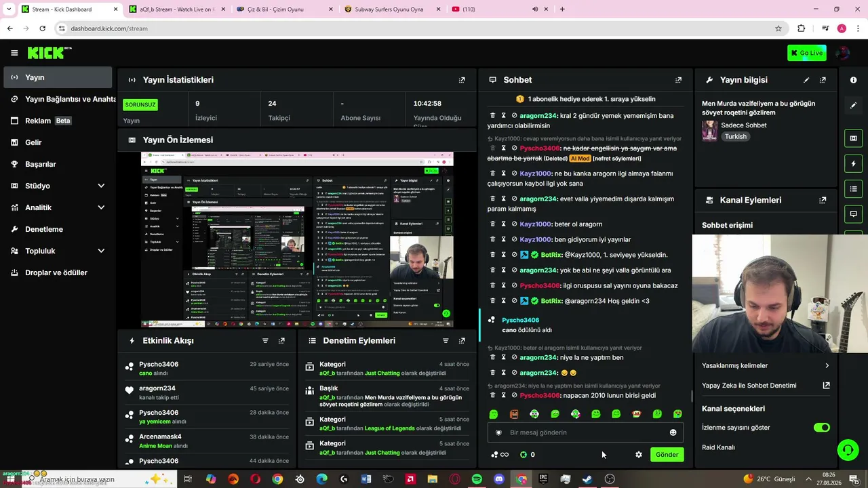Open the hamburger menu next to the Kick logo
The image size is (868, 488).
(14, 53)
